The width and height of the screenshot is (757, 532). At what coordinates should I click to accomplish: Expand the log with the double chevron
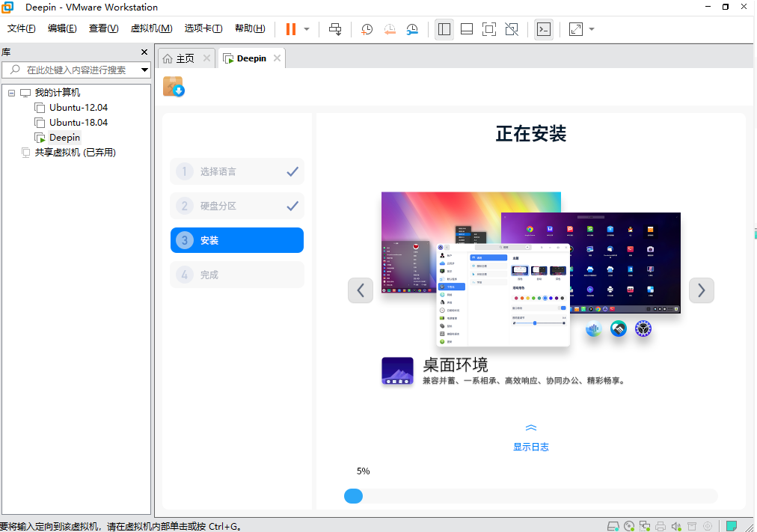coord(531,428)
